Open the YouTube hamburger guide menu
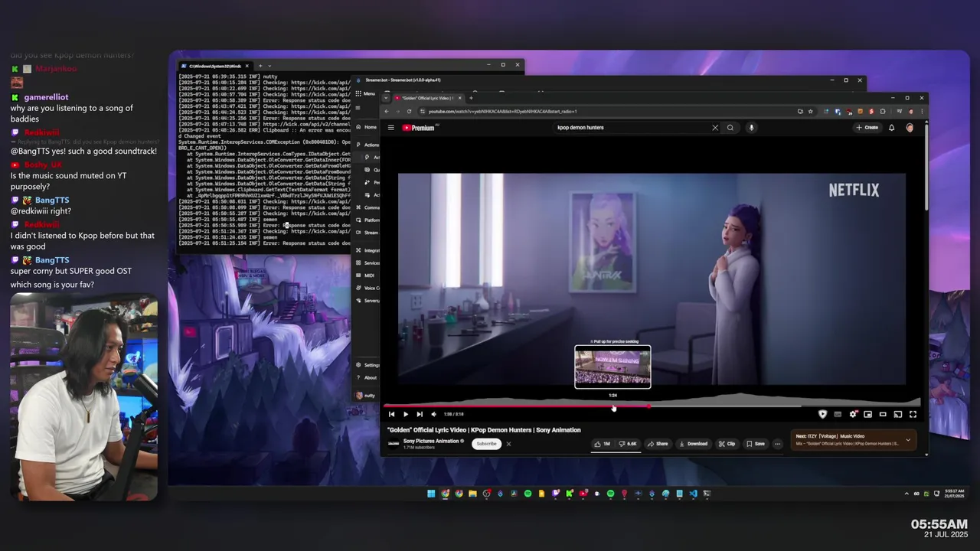 [x=390, y=128]
